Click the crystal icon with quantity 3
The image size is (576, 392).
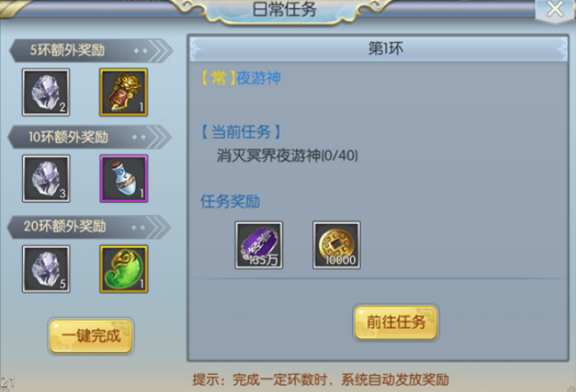tap(46, 179)
